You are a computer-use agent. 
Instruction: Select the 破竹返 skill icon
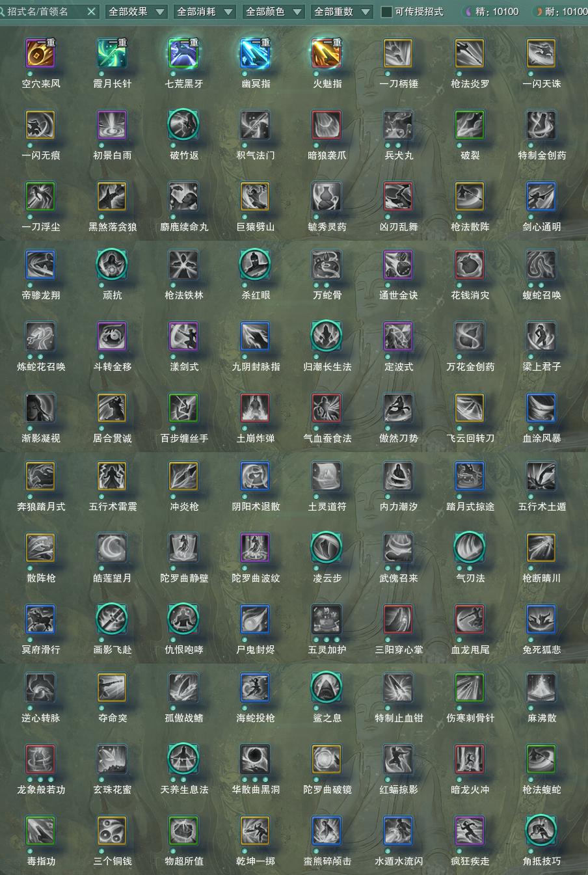click(183, 124)
